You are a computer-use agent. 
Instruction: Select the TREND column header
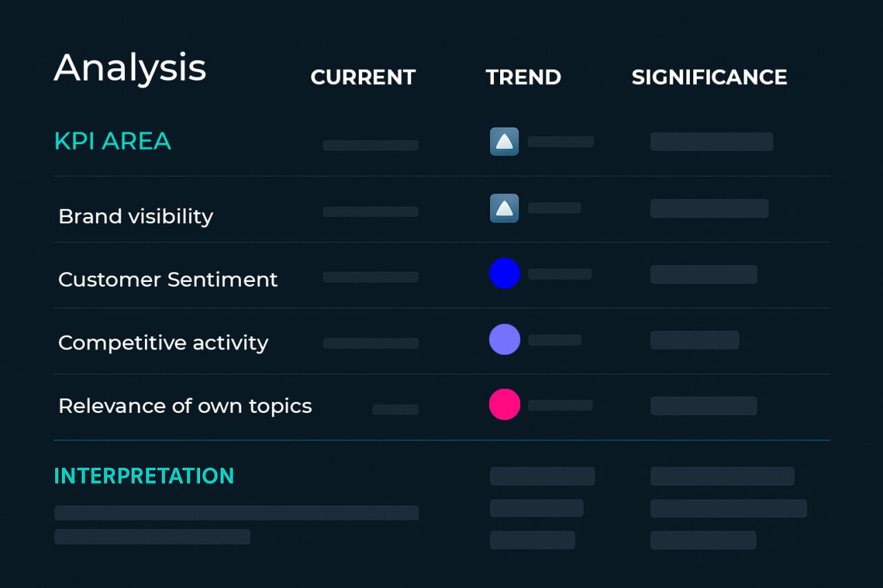tap(523, 77)
